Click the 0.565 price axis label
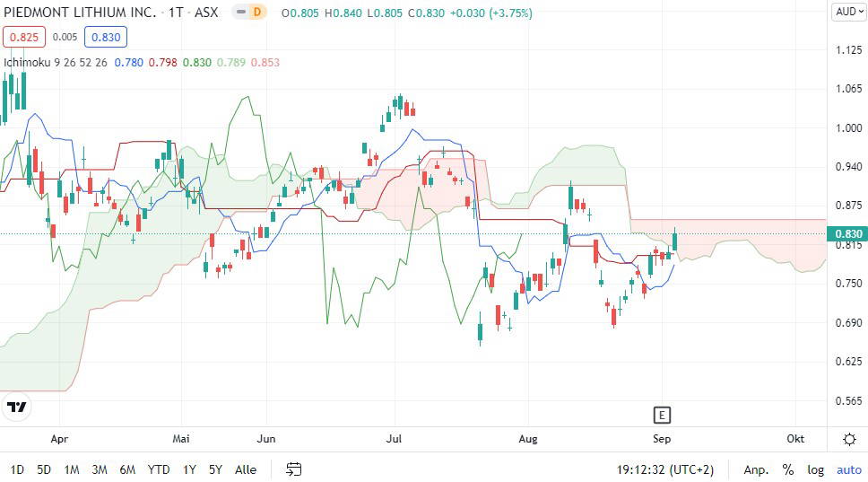This screenshot has height=482, width=868. [x=848, y=400]
